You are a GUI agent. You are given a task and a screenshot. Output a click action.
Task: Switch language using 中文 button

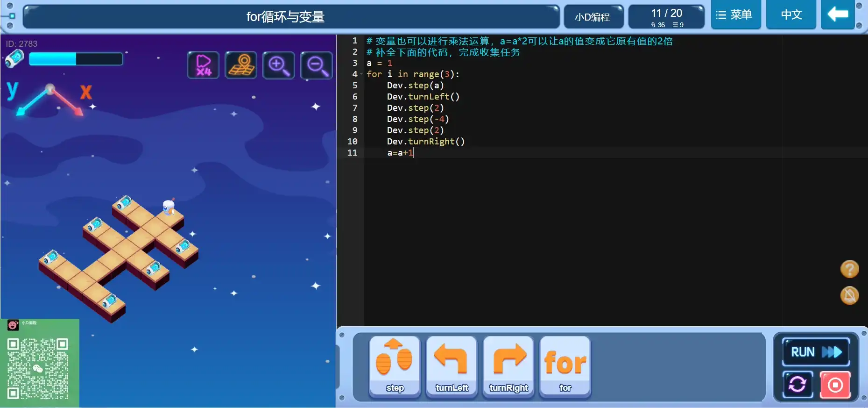pos(791,15)
